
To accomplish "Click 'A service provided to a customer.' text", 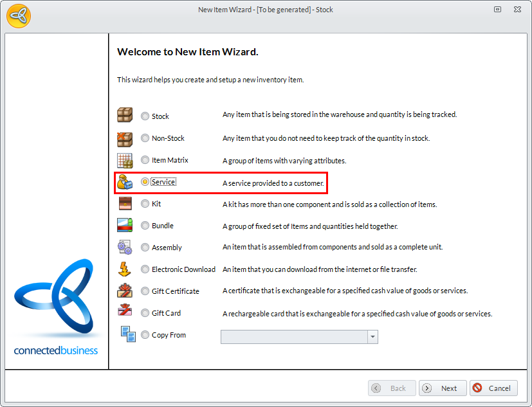I will point(273,183).
